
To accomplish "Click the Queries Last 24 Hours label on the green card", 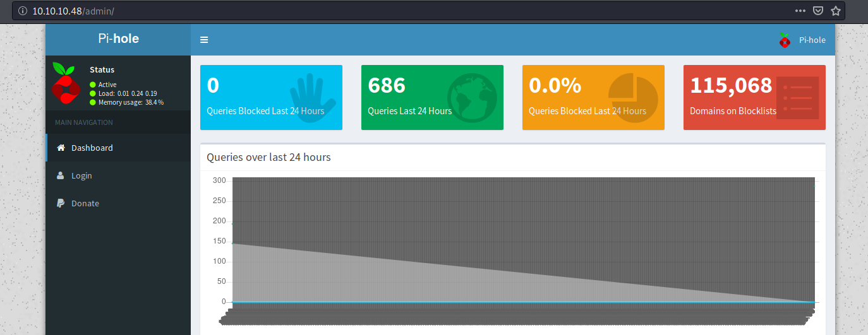I will pos(410,111).
